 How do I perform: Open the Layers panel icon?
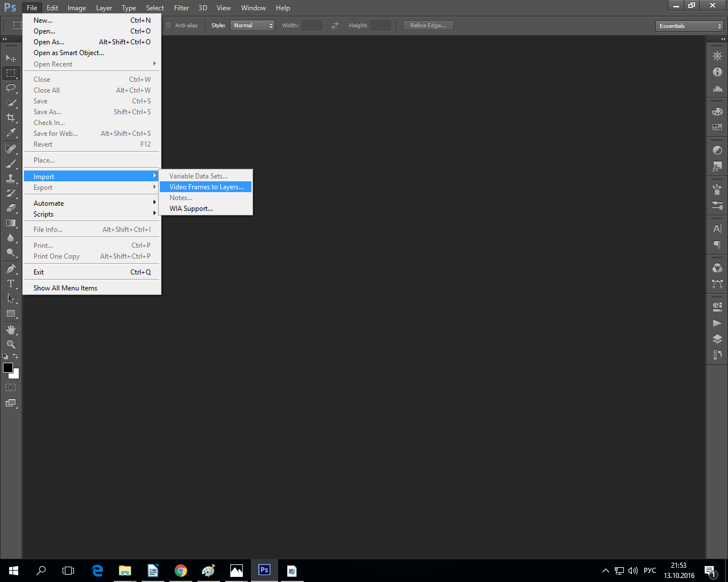[717, 339]
